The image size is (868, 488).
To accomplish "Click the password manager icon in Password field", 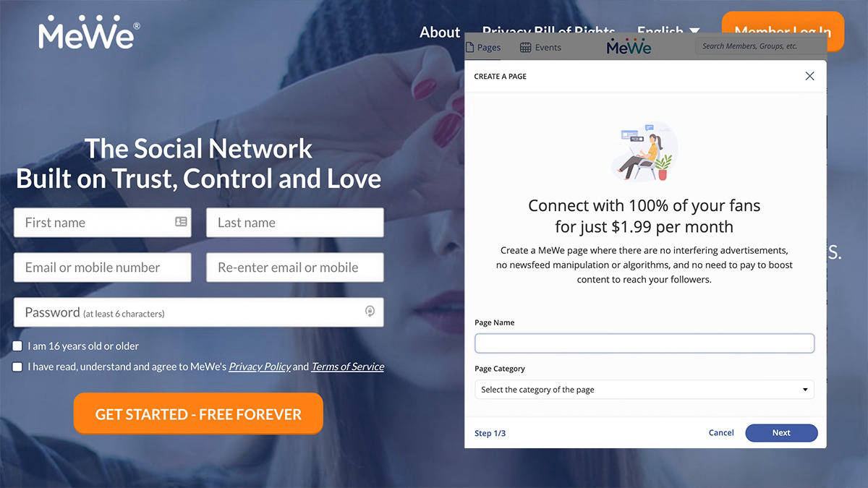I will pyautogui.click(x=370, y=312).
